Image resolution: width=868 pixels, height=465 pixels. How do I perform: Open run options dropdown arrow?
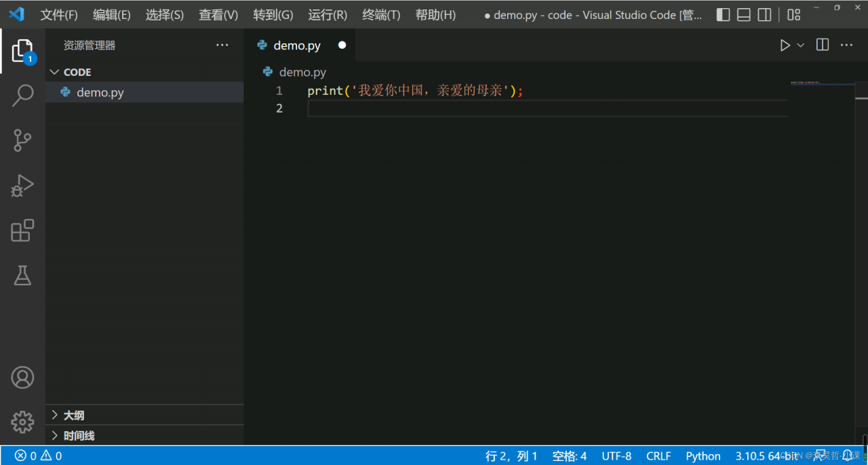coord(800,45)
